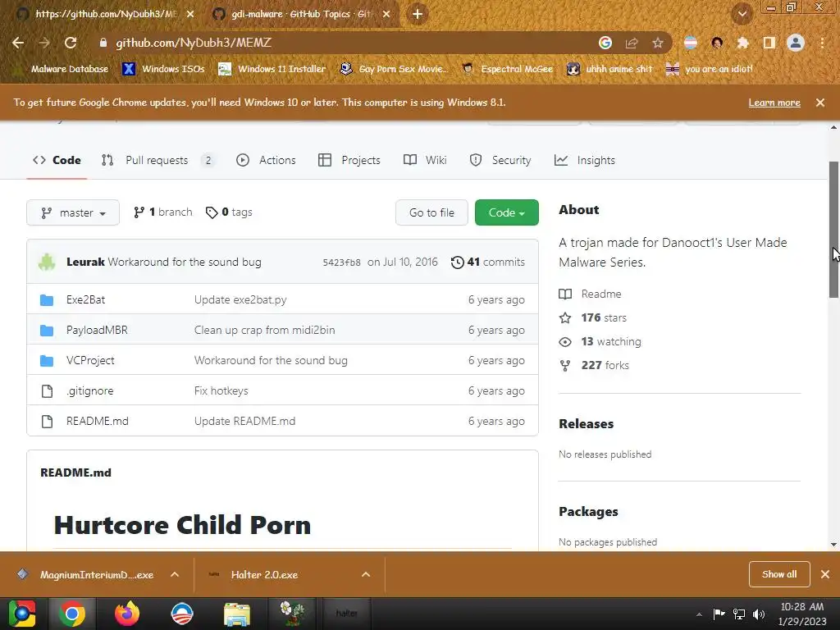Open the Pull requests tab

(x=158, y=160)
